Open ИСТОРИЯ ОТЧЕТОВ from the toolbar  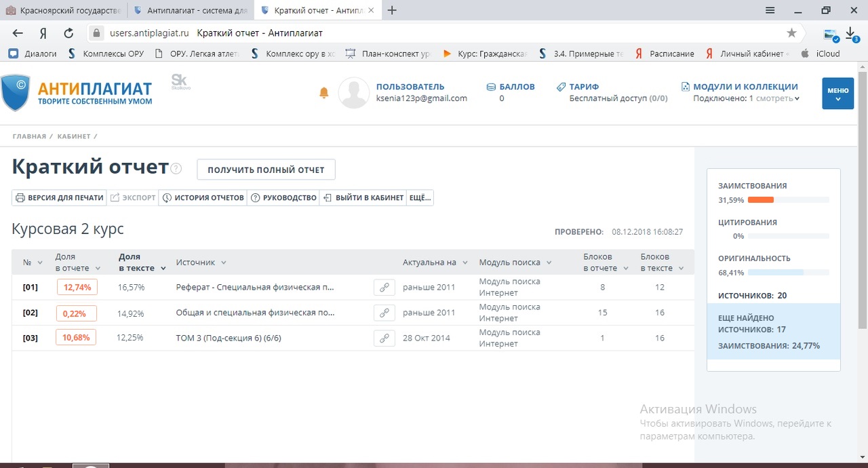202,198
